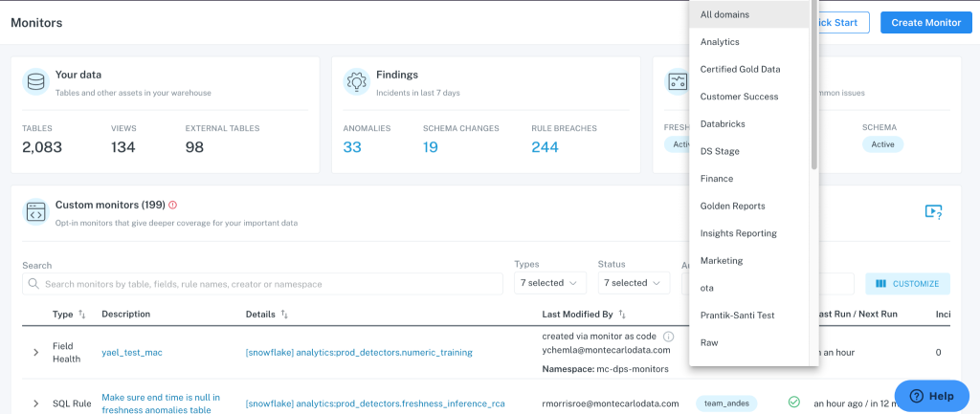Select DS Stage domain
Image resolution: width=980 pixels, height=414 pixels.
click(x=749, y=151)
